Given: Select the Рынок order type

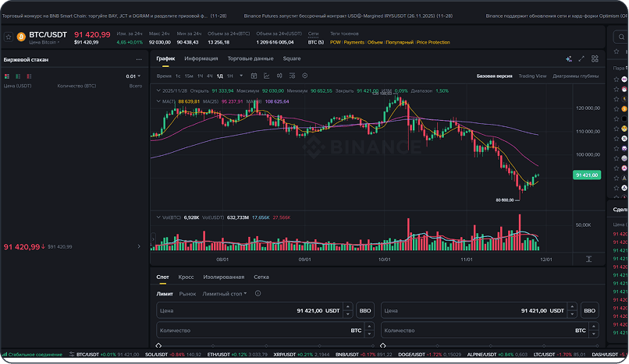Looking at the screenshot, I should pos(187,294).
